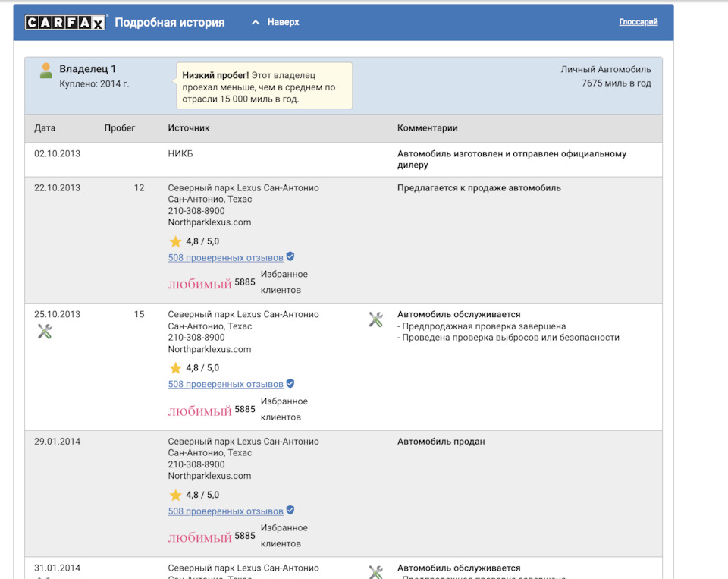Click Автомобиль продан comment
This screenshot has height=579, width=728.
(x=441, y=442)
